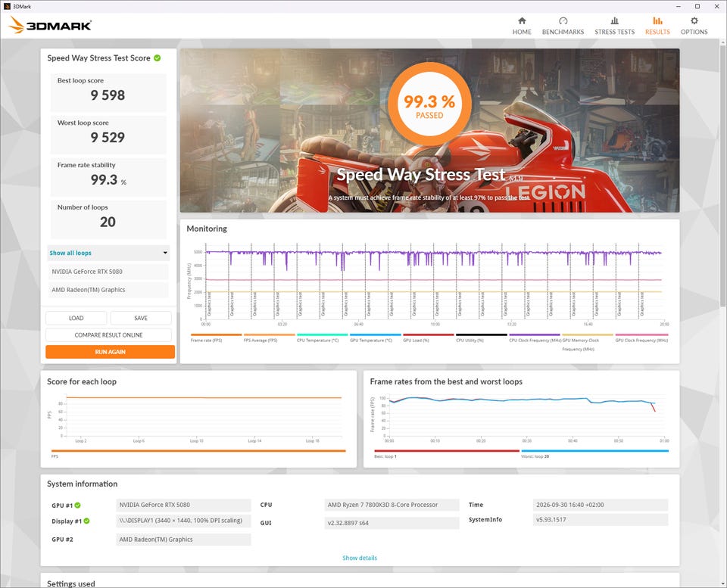The image size is (727, 588).
Task: Click the 3DMARK logo in the header
Action: (50, 25)
